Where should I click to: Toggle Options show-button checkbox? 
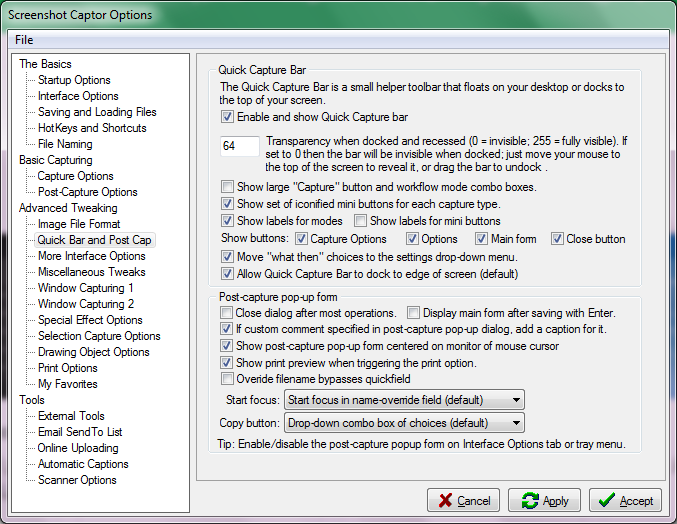(x=412, y=239)
